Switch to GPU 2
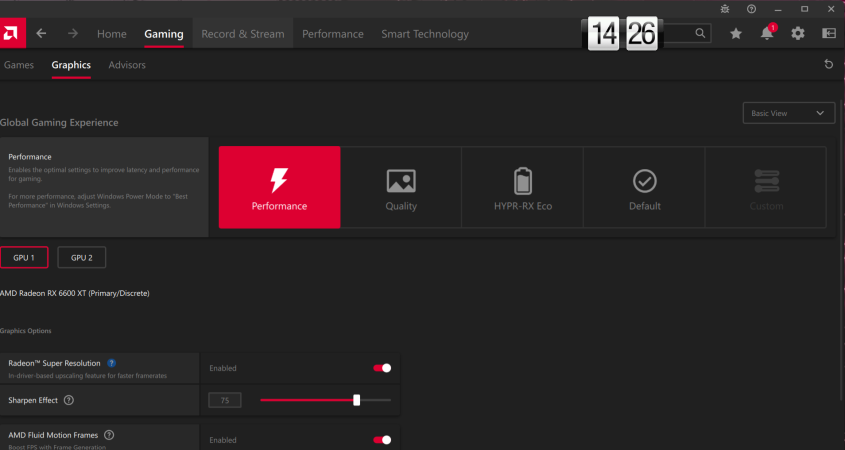Screen dimensions: 845x450 (81, 258)
